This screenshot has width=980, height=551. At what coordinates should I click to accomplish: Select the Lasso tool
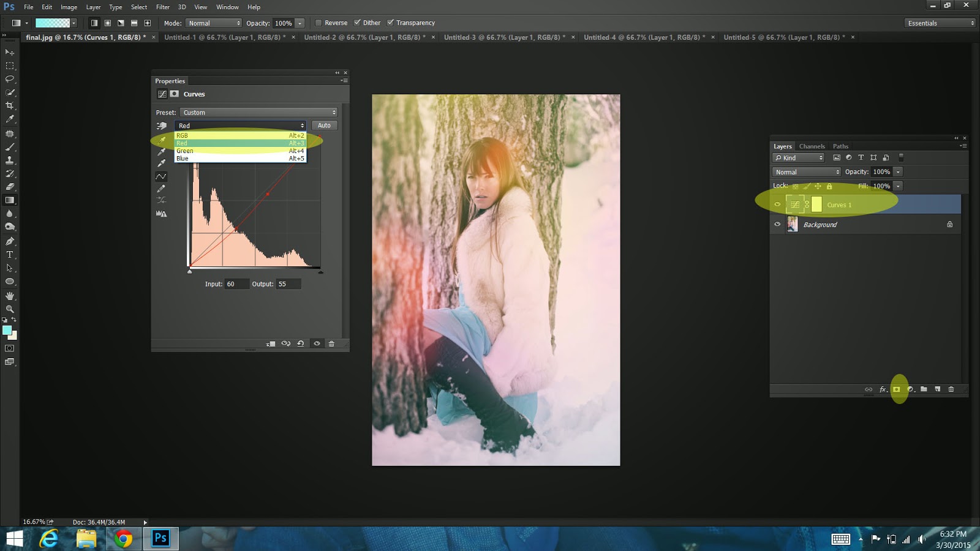tap(10, 79)
